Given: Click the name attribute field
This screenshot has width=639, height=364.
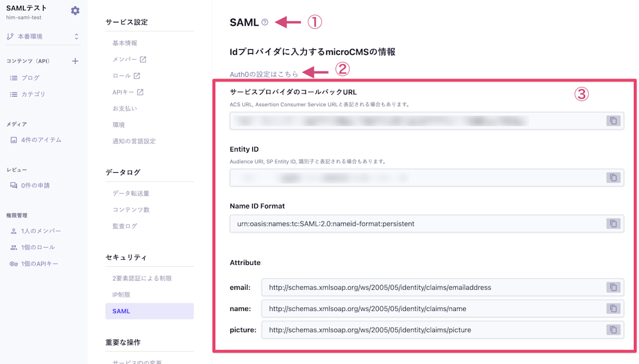Looking at the screenshot, I should pyautogui.click(x=442, y=308).
